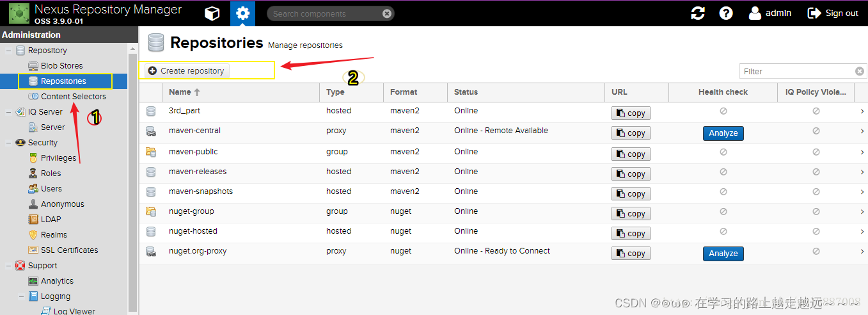Open Realms in sidebar
Screen dimensions: 868x315
click(54, 235)
